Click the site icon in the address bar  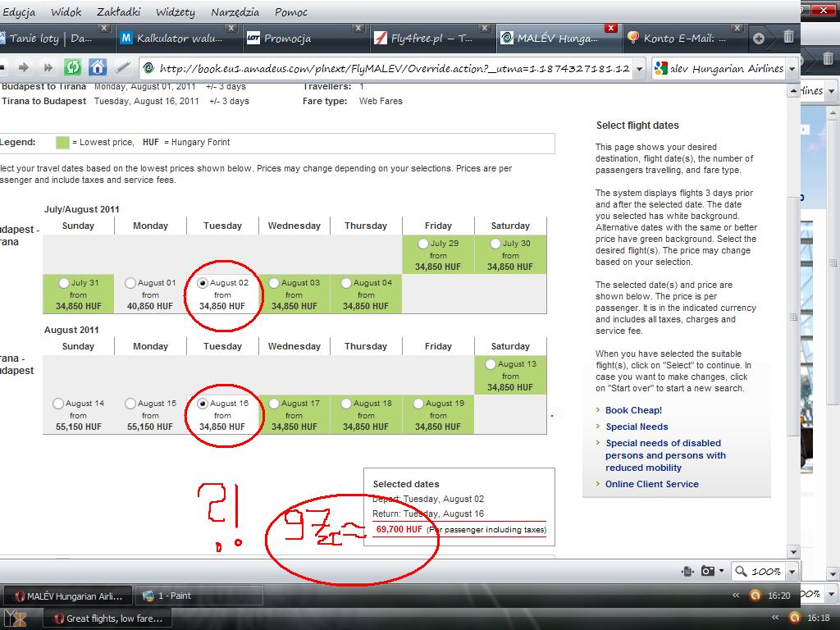pyautogui.click(x=149, y=68)
